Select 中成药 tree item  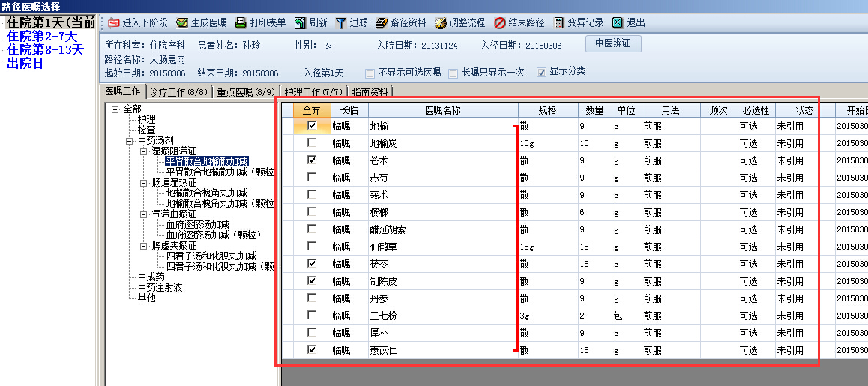point(151,277)
